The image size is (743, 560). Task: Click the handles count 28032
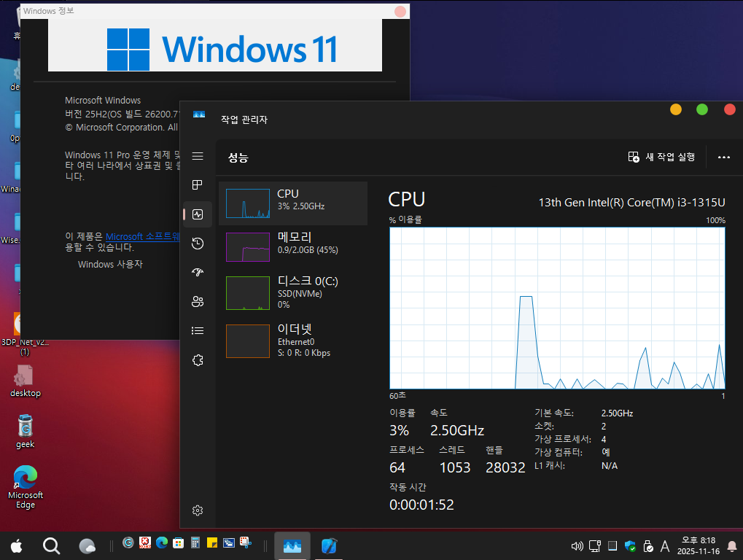tap(505, 467)
